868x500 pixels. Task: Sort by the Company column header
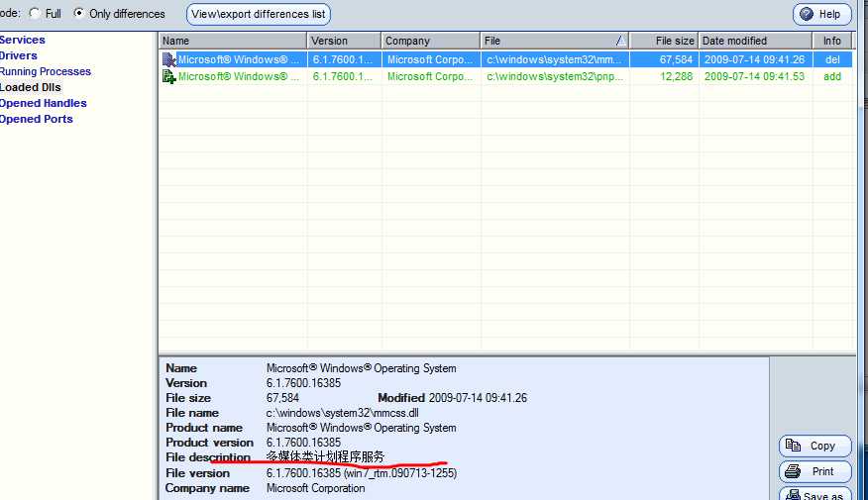pyautogui.click(x=431, y=41)
